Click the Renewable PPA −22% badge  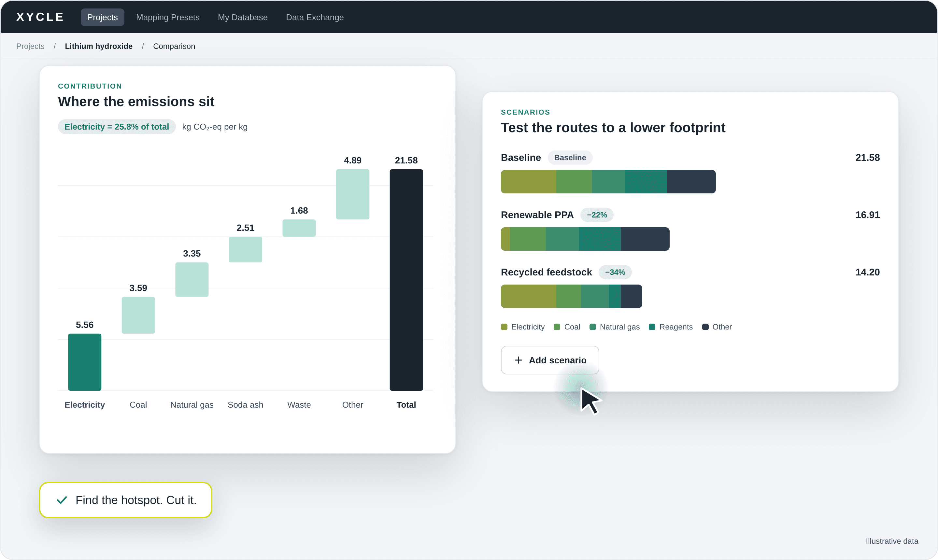(597, 215)
